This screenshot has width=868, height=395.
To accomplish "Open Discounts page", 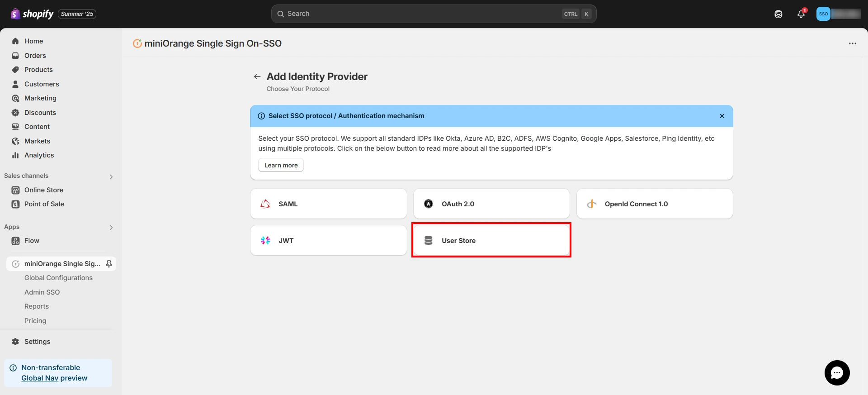I will (40, 113).
